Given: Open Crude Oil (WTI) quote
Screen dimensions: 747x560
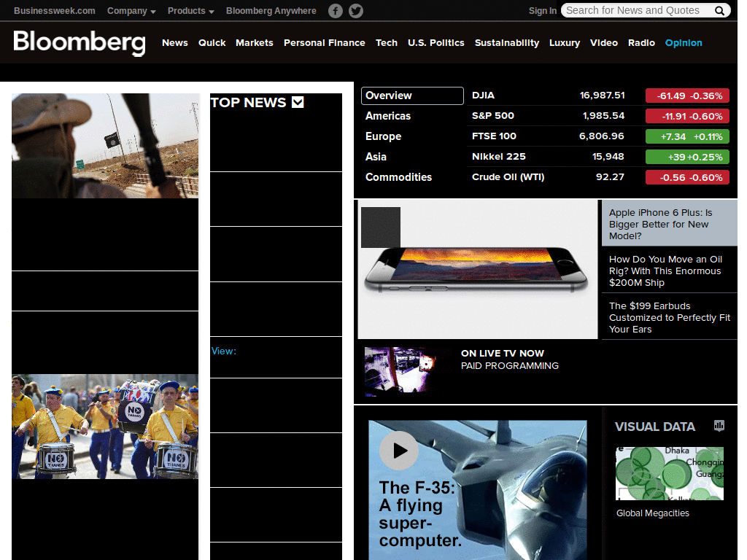Looking at the screenshot, I should point(508,177).
